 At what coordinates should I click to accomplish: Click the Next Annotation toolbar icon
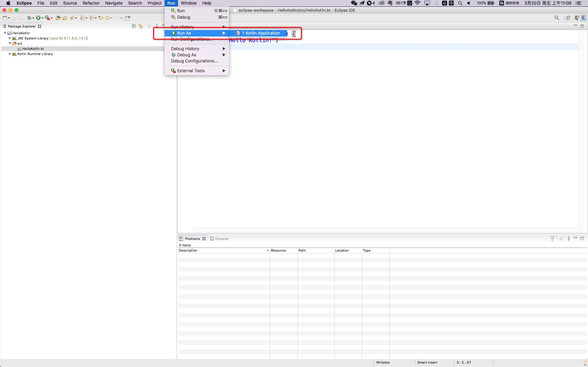click(82, 18)
